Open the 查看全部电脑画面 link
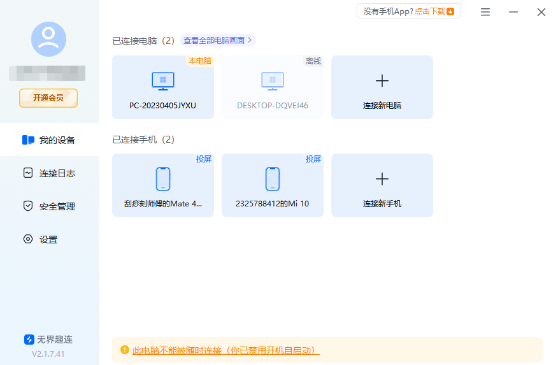The height and width of the screenshot is (365, 553). point(218,41)
